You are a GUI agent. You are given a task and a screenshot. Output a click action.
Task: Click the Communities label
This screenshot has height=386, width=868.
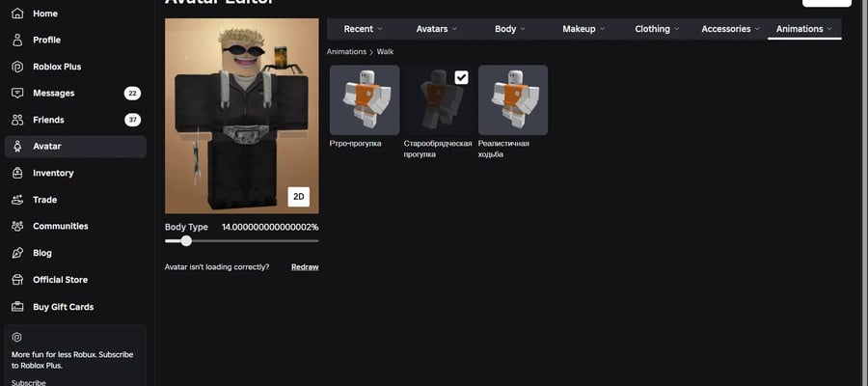tap(61, 226)
